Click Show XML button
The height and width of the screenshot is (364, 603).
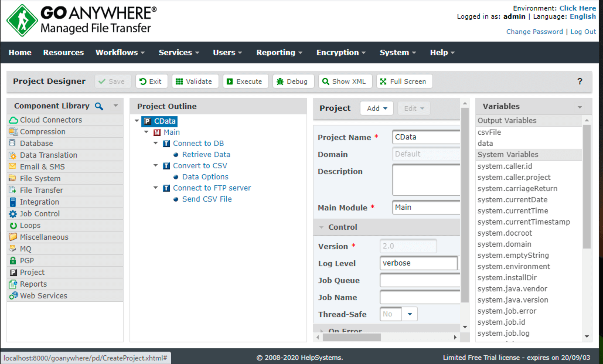point(345,81)
